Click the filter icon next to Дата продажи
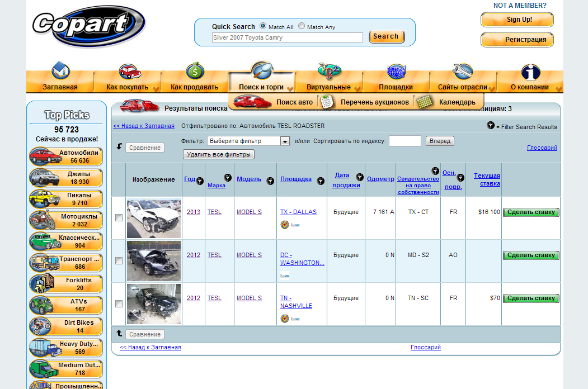Image resolution: width=588 pixels, height=389 pixels. [360, 177]
